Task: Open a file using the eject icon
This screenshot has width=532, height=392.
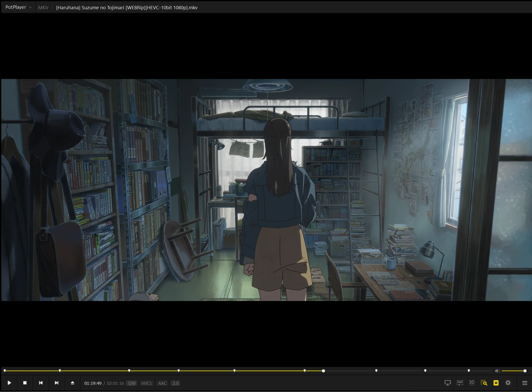Action: [72, 383]
